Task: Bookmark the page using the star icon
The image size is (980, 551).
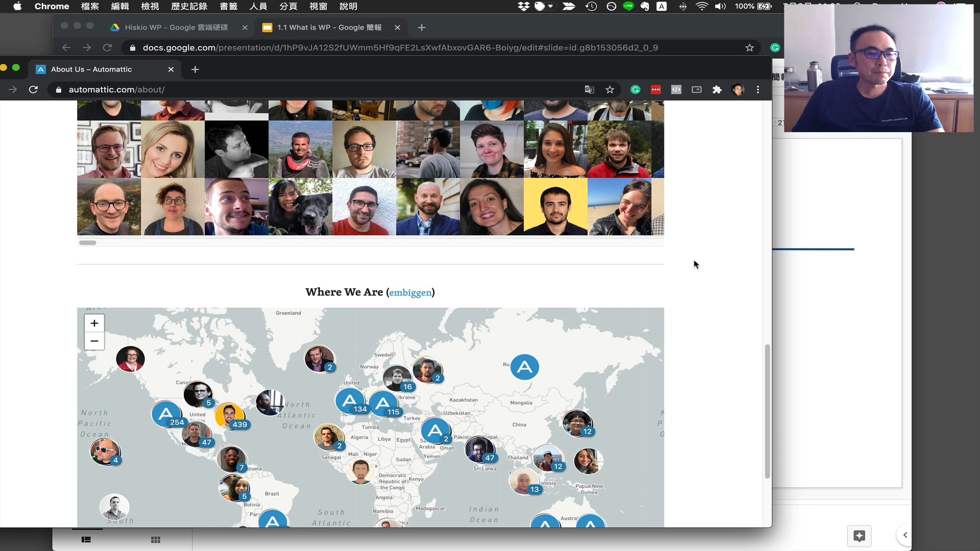Action: [x=610, y=89]
